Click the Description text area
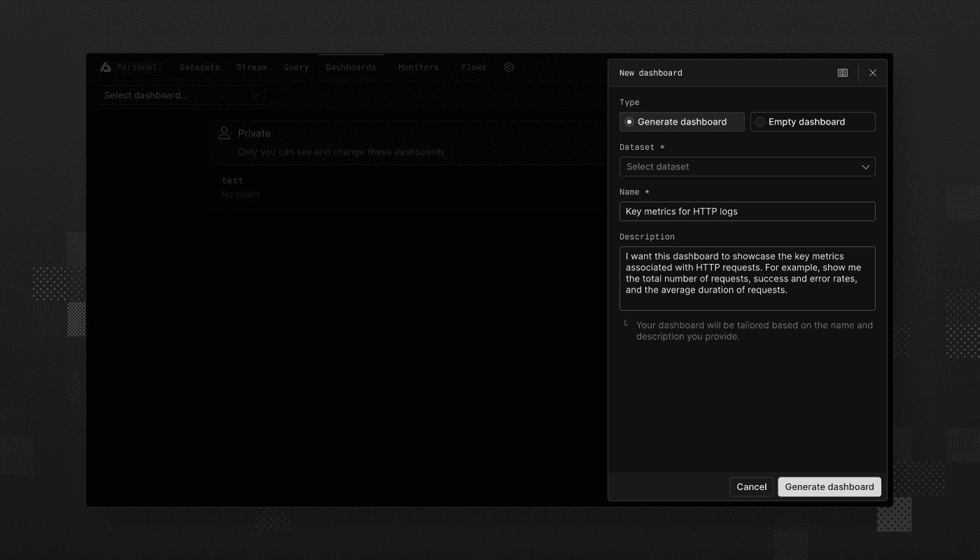The width and height of the screenshot is (980, 560). (747, 278)
